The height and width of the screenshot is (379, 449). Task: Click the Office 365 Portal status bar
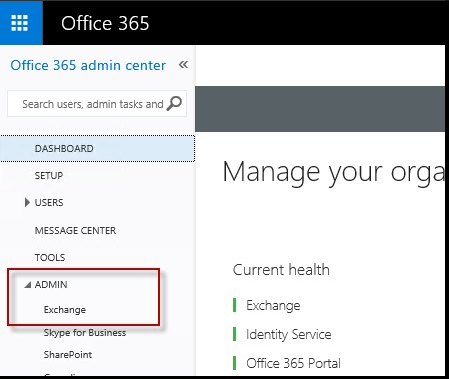tap(235, 363)
